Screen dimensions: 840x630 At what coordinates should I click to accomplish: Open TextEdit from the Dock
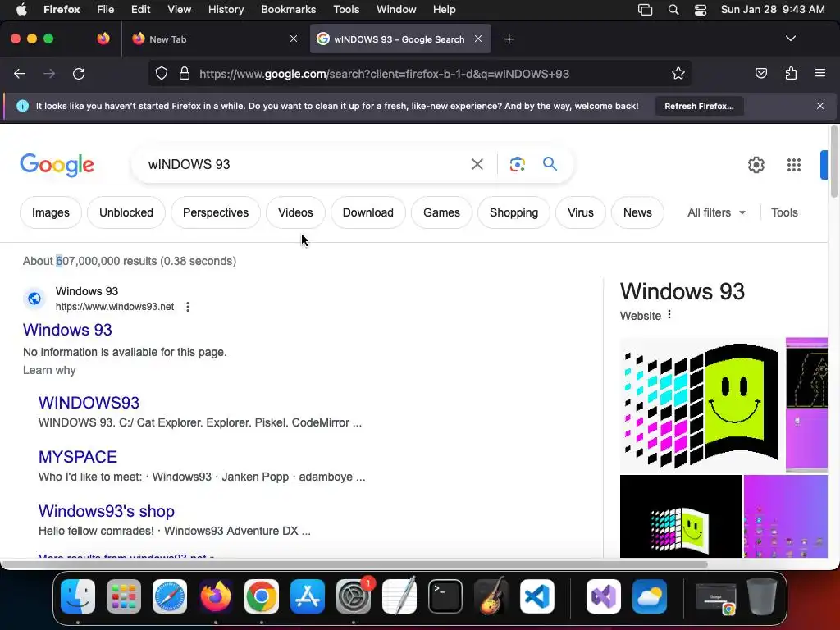[x=399, y=596]
